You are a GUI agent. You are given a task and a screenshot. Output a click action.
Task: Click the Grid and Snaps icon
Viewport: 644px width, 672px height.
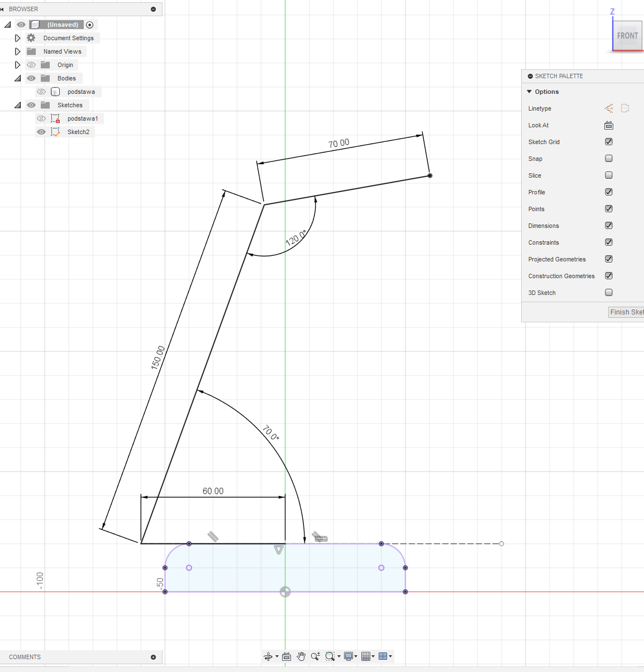click(x=366, y=656)
